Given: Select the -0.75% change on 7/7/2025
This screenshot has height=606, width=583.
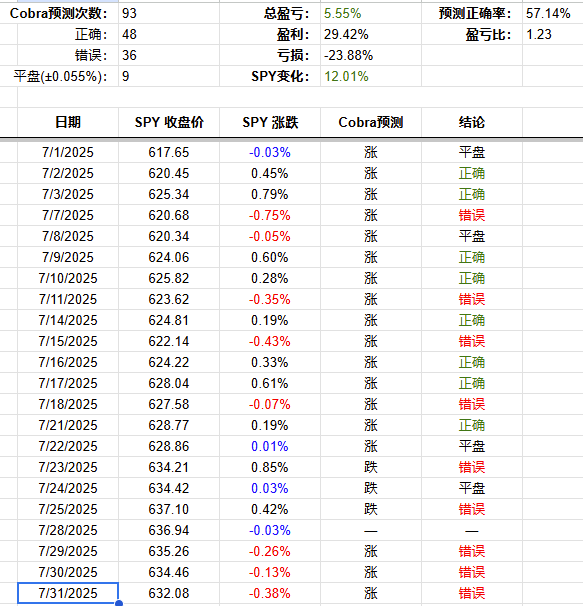Looking at the screenshot, I should click(x=270, y=215).
